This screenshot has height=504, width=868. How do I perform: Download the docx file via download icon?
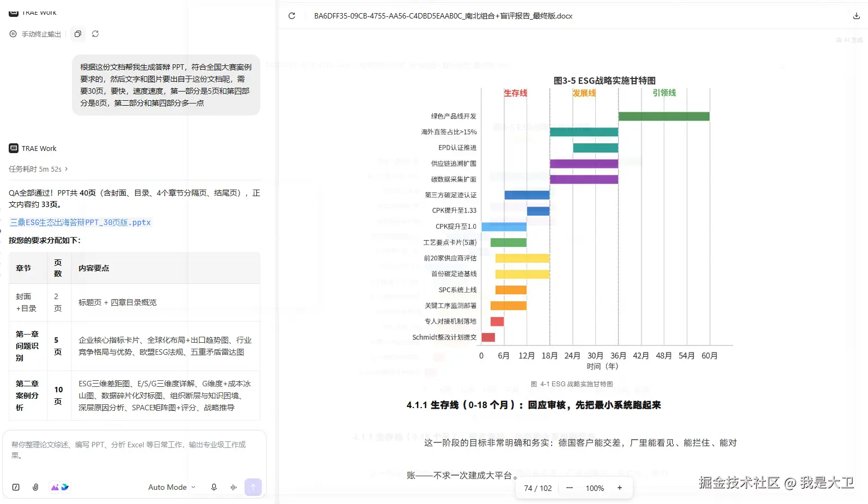click(856, 16)
